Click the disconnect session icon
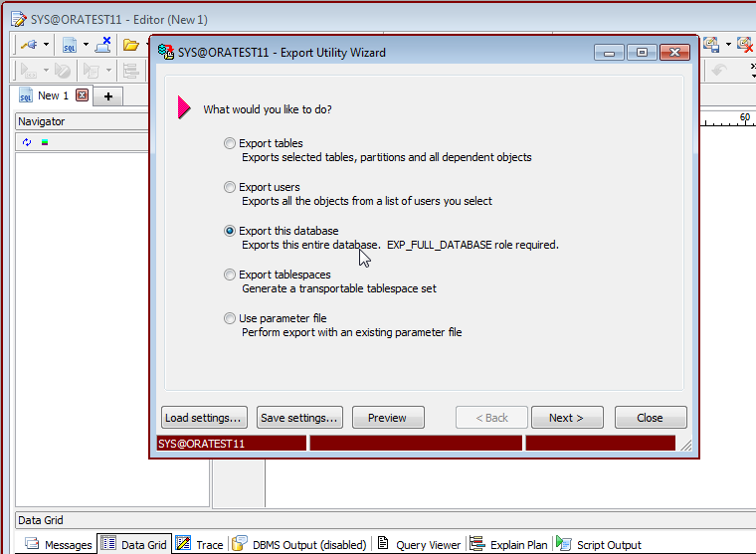Viewport: 756px width, 554px height. pyautogui.click(x=102, y=45)
